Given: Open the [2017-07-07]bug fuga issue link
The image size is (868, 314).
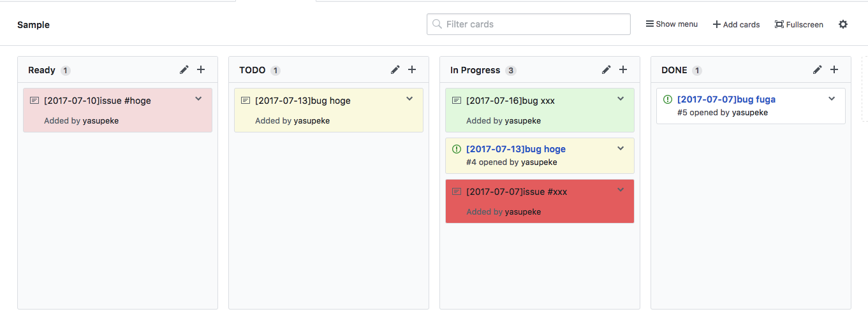Looking at the screenshot, I should tap(726, 99).
